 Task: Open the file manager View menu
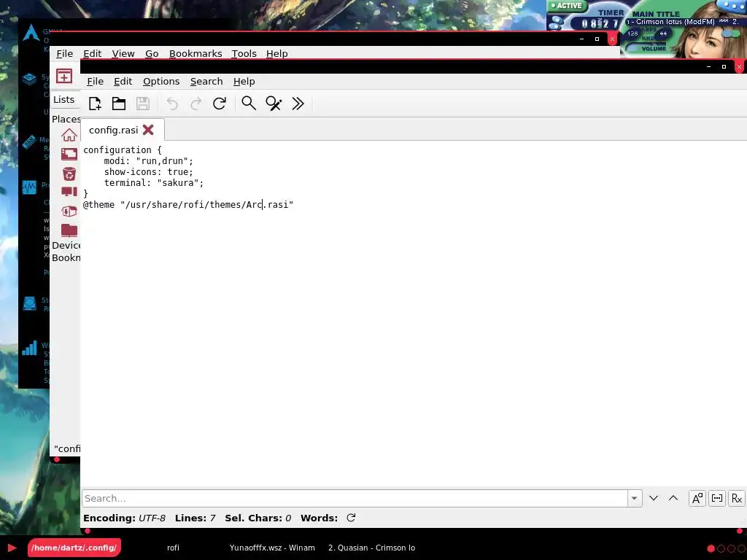point(123,53)
